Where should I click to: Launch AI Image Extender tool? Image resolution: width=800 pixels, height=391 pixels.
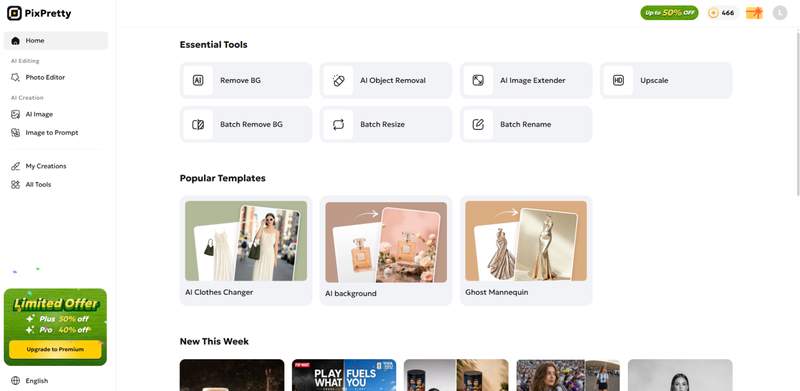tap(526, 80)
